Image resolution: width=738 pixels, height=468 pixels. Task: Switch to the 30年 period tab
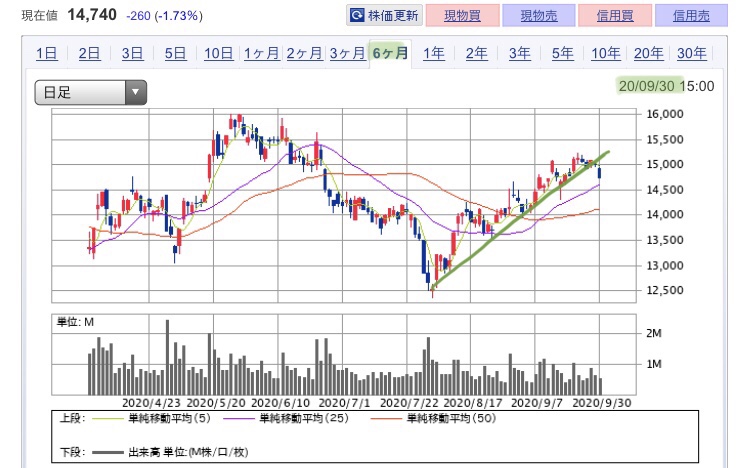pyautogui.click(x=691, y=53)
